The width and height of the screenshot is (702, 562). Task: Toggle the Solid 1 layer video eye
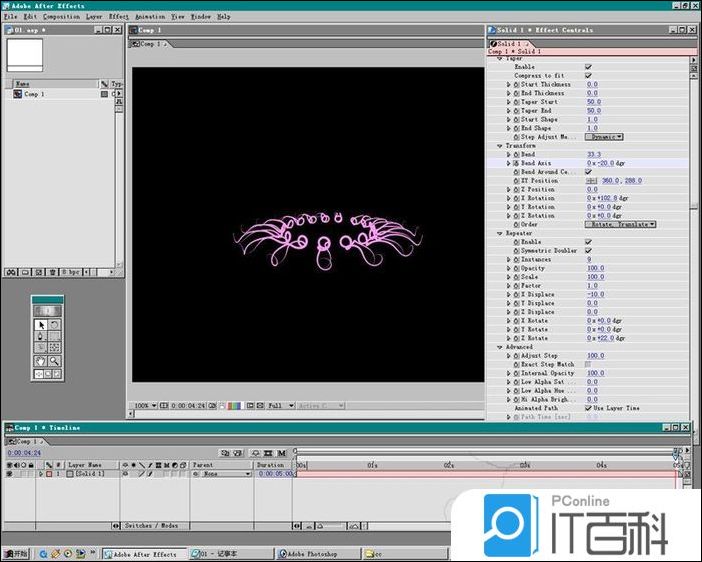tap(9, 473)
